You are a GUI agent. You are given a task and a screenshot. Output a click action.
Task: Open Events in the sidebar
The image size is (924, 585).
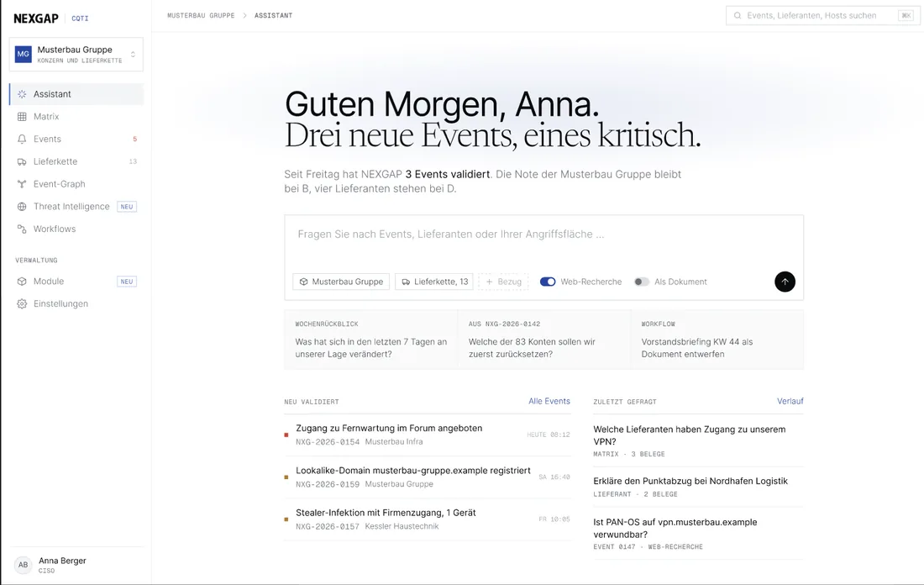[76, 140]
